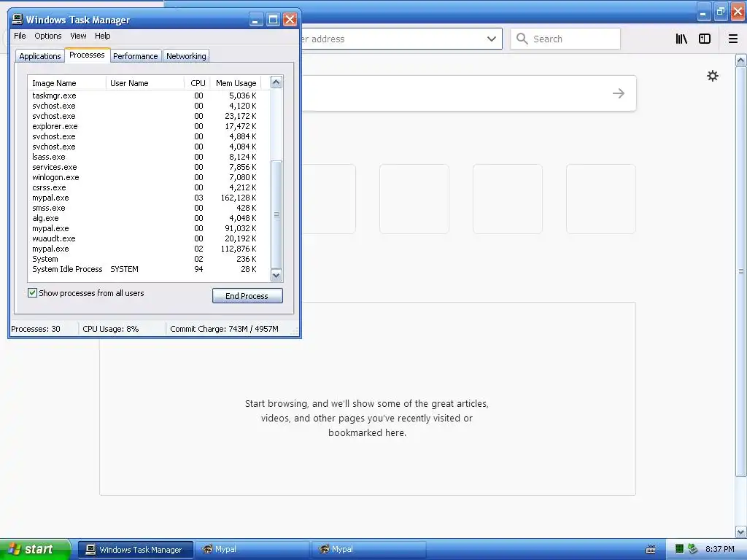Image resolution: width=747 pixels, height=560 pixels.
Task: Click the go arrow in new tab search box
Action: pos(619,93)
